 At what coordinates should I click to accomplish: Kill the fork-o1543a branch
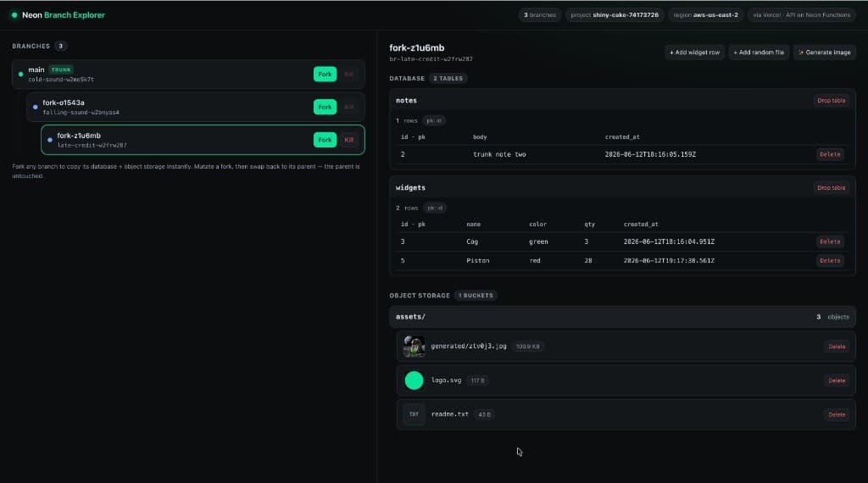[x=348, y=107]
